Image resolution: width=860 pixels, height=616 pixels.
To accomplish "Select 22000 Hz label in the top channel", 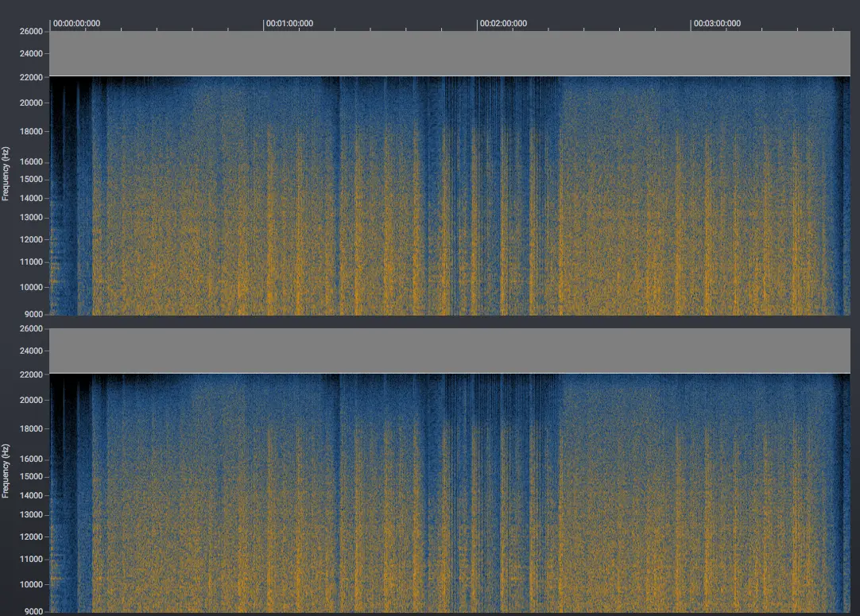I will click(x=32, y=77).
